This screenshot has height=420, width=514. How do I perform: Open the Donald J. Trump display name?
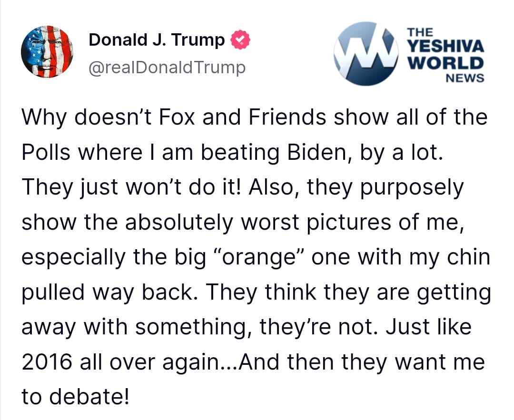[x=157, y=40]
